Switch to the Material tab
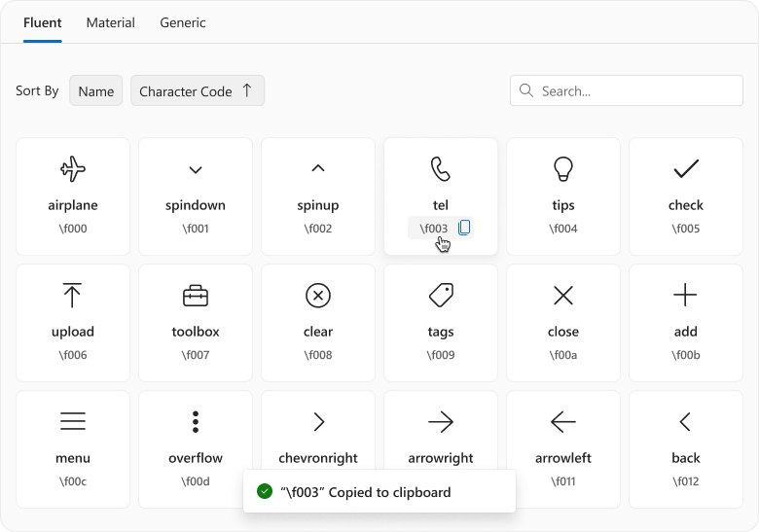 pos(110,22)
